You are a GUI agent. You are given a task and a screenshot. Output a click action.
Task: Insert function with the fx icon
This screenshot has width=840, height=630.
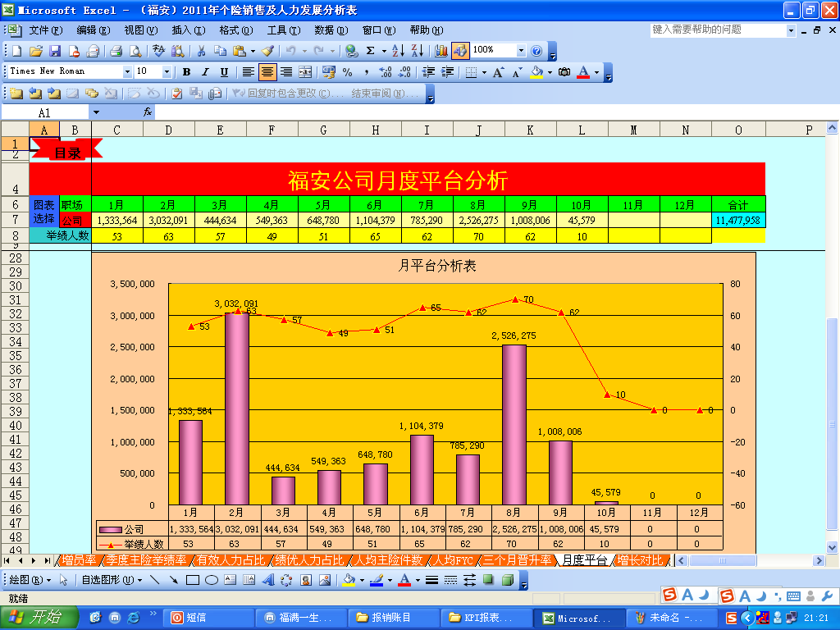coord(148,112)
